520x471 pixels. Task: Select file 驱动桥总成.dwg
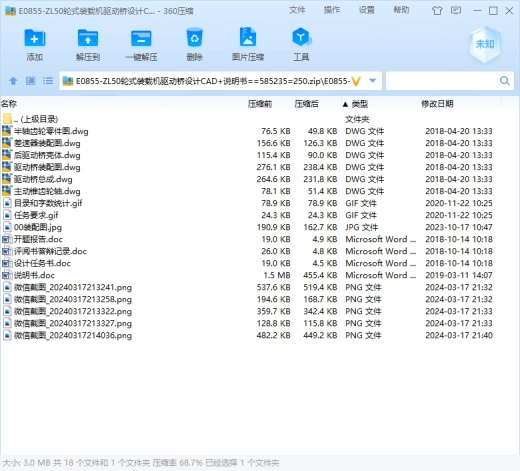pyautogui.click(x=43, y=179)
